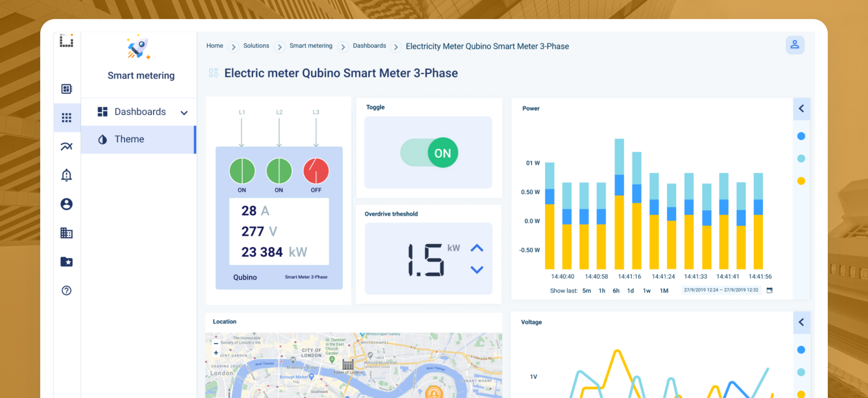Click the 277 V reading

click(259, 231)
